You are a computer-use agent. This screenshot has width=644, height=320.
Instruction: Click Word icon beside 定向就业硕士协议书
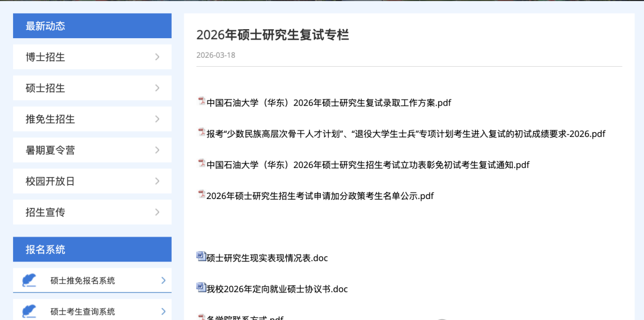(x=201, y=287)
